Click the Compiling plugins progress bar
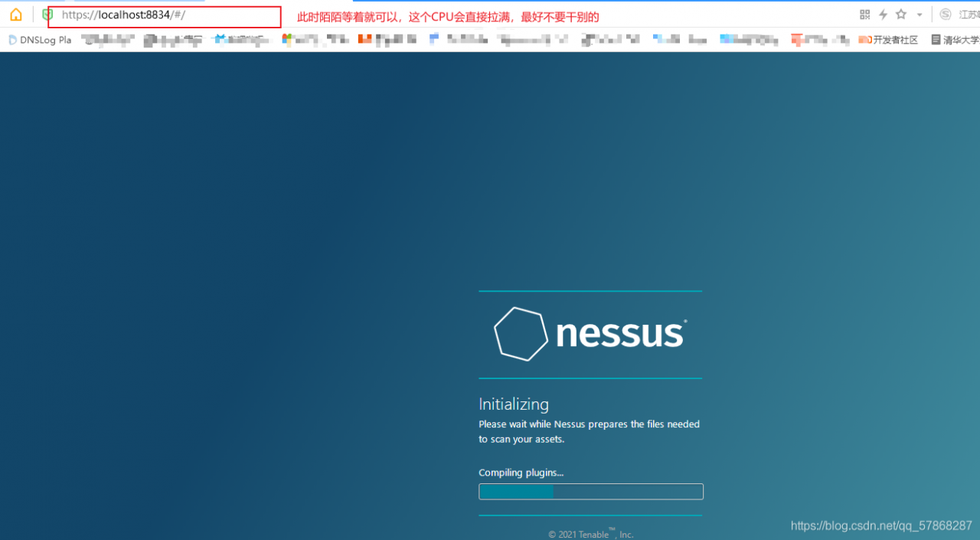 coord(591,492)
